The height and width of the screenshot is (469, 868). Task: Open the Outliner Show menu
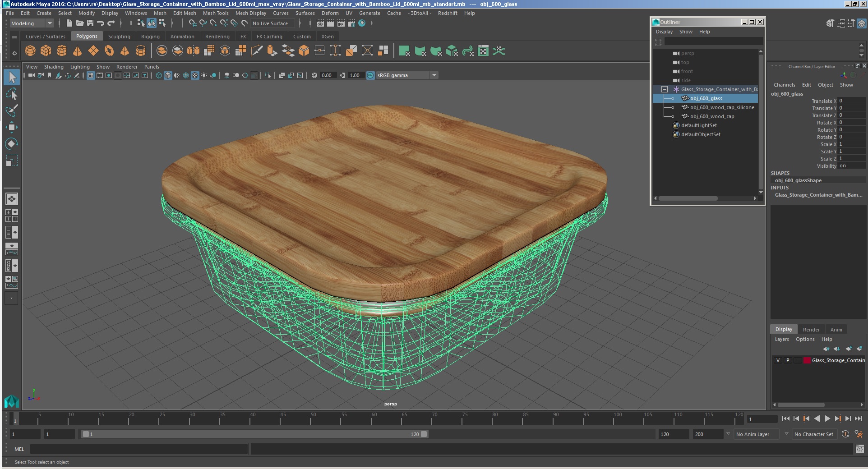[x=686, y=32]
